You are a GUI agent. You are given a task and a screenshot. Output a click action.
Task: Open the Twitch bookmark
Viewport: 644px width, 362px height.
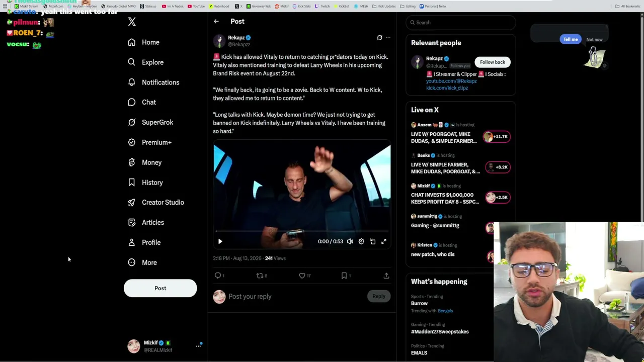coord(322,7)
